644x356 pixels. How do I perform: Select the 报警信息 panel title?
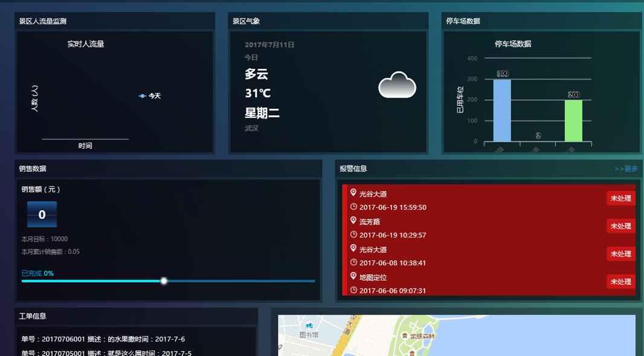[353, 169]
